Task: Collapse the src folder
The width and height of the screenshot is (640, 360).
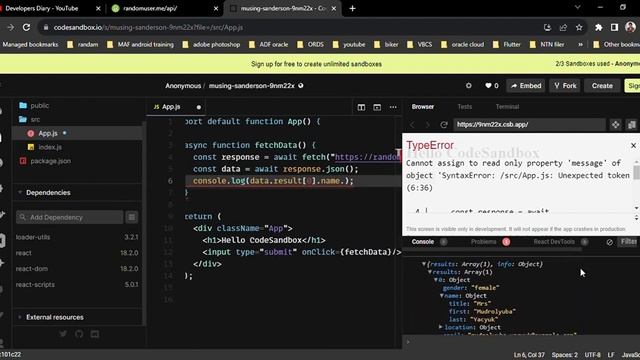Action: point(35,119)
